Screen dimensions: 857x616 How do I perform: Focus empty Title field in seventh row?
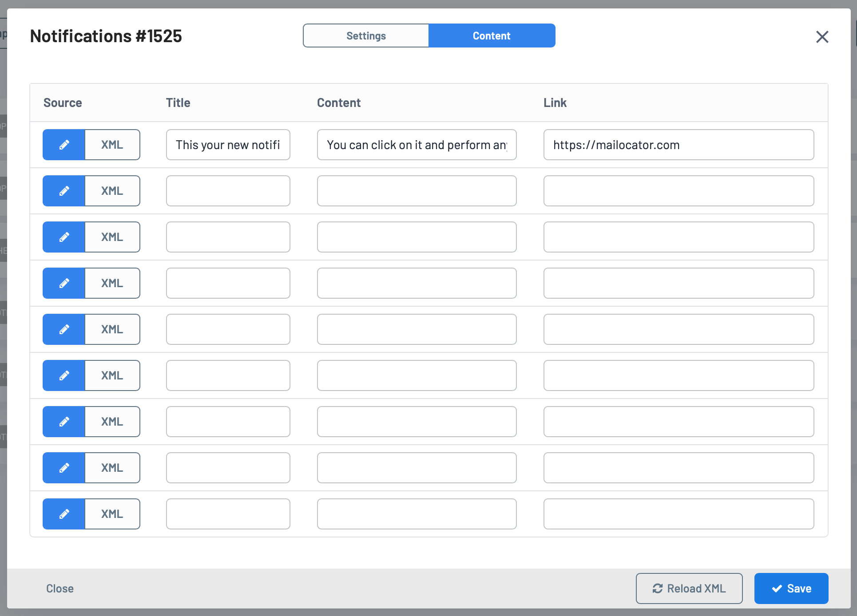pos(228,422)
